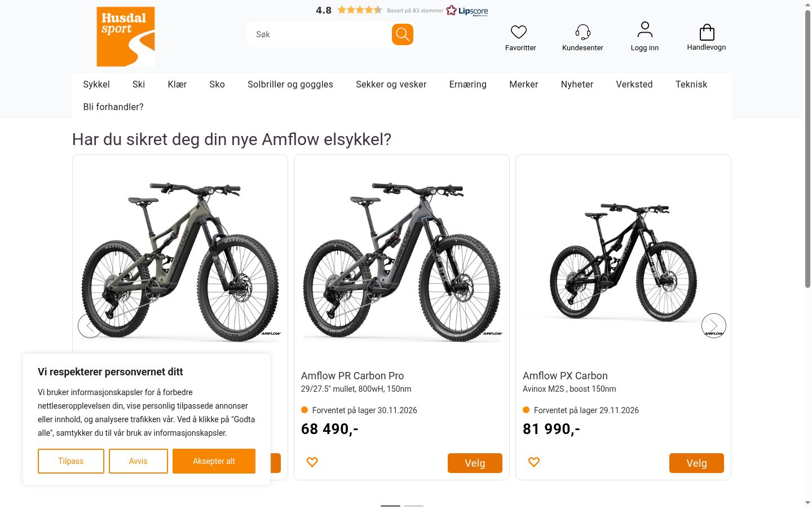The height and width of the screenshot is (508, 812).
Task: Click the Husdal sport logo
Action: tap(126, 37)
